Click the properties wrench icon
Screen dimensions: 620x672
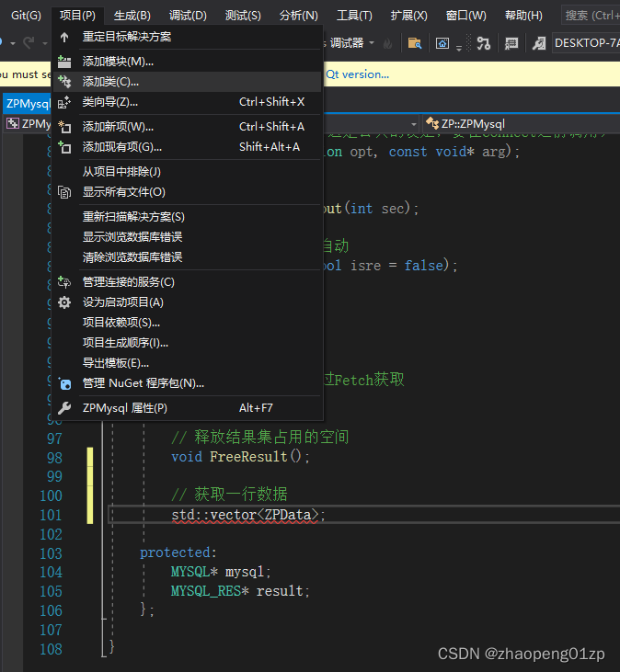click(64, 408)
